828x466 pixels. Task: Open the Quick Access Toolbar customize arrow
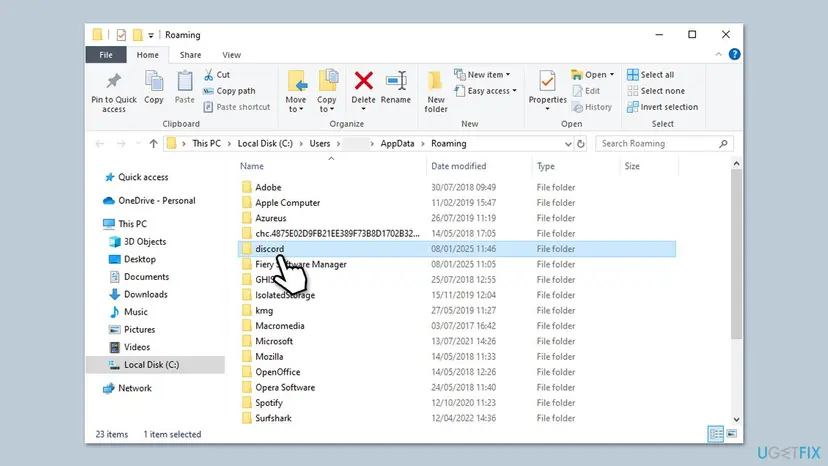tap(151, 35)
